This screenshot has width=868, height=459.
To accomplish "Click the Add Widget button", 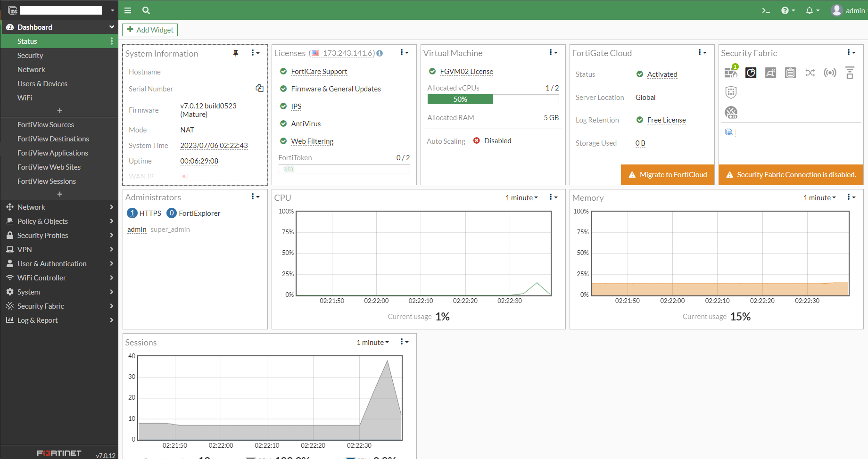I will [x=150, y=30].
